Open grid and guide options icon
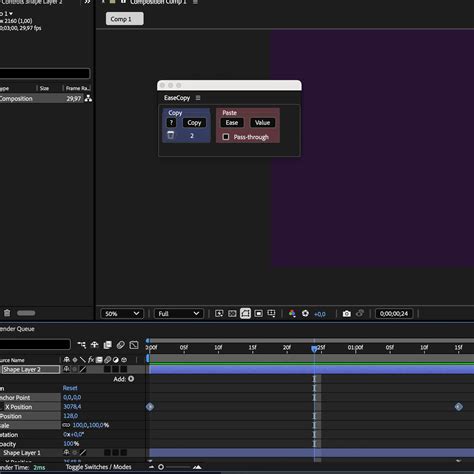Screen dimensions: 474x474 272,314
